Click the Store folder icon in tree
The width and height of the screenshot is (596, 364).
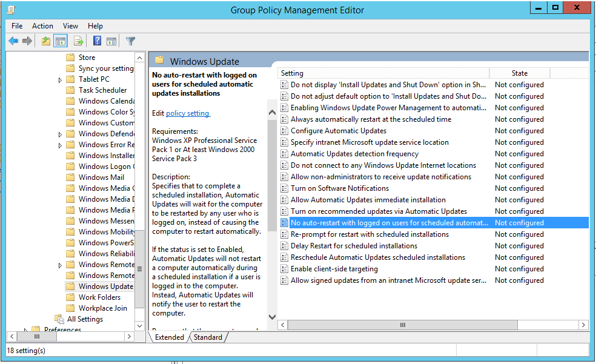click(x=70, y=58)
